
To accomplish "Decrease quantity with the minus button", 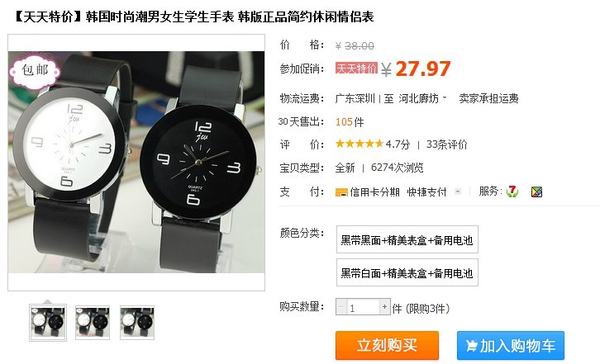I will pos(341,307).
